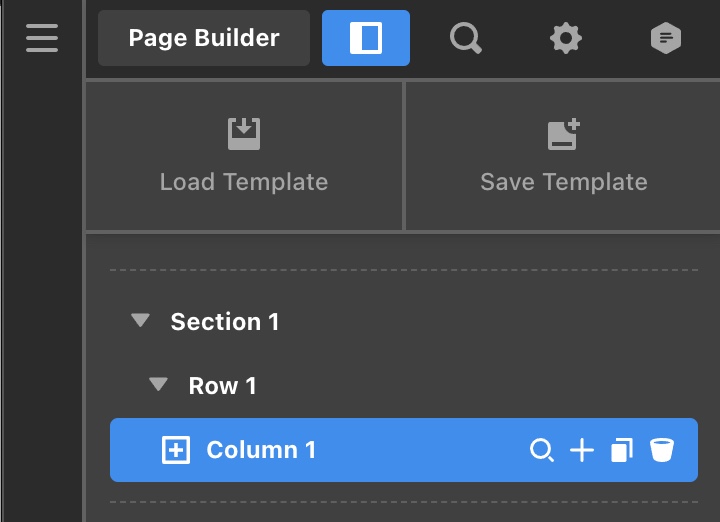Select the Column 1 item
The image size is (720, 522).
tap(404, 450)
